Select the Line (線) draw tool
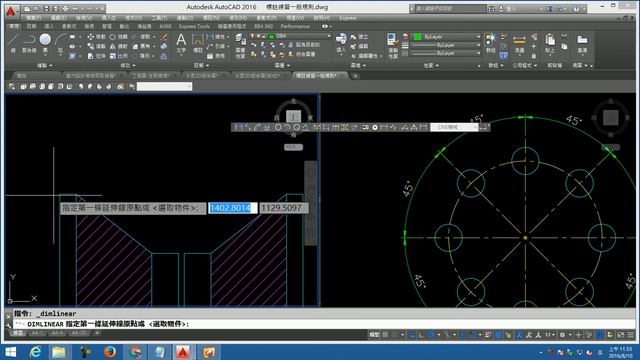Screen dimensions: 640x360 click(x=13, y=41)
